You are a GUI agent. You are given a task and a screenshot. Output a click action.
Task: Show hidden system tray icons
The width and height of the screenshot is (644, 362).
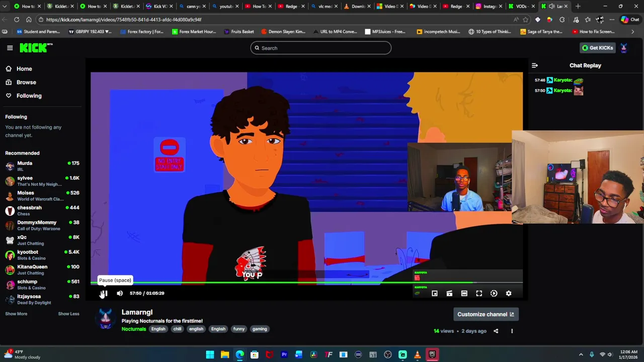pos(581,354)
